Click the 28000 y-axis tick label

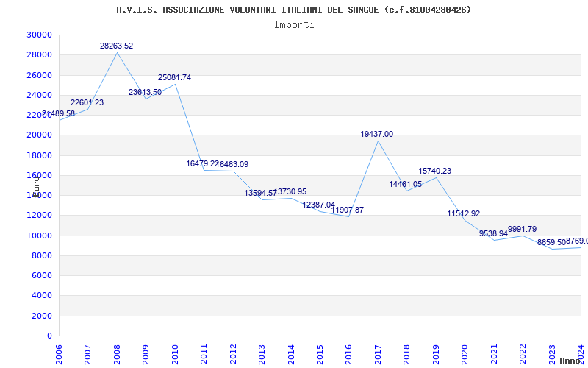click(x=40, y=54)
